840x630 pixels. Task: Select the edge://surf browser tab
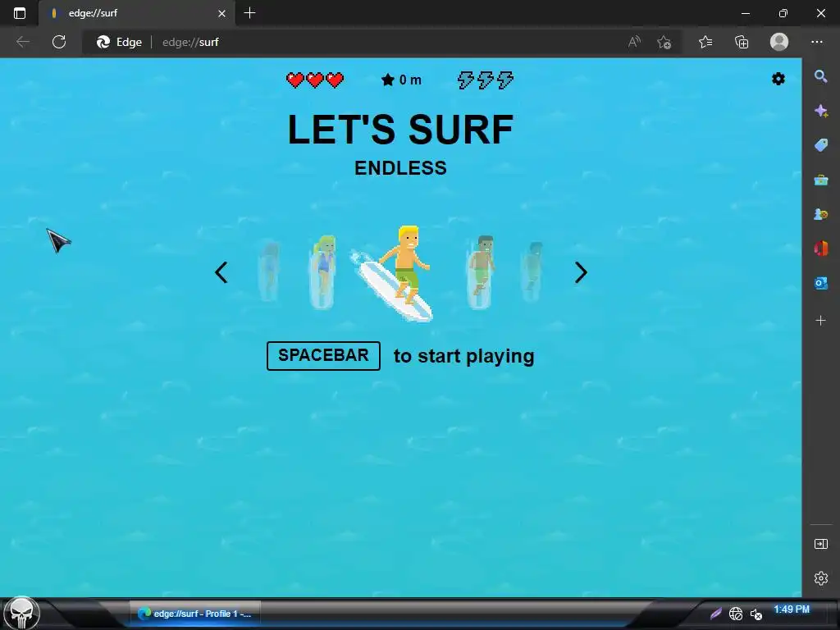pos(137,13)
